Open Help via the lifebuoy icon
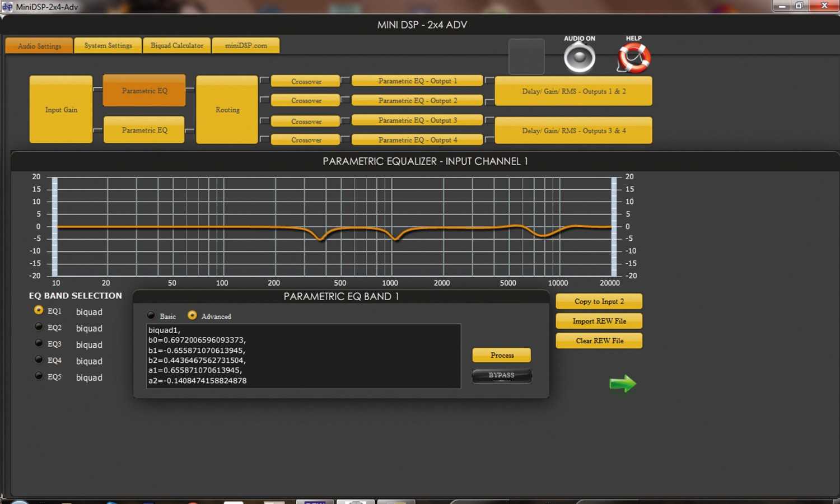Screen dimensions: 840x504 [x=634, y=58]
